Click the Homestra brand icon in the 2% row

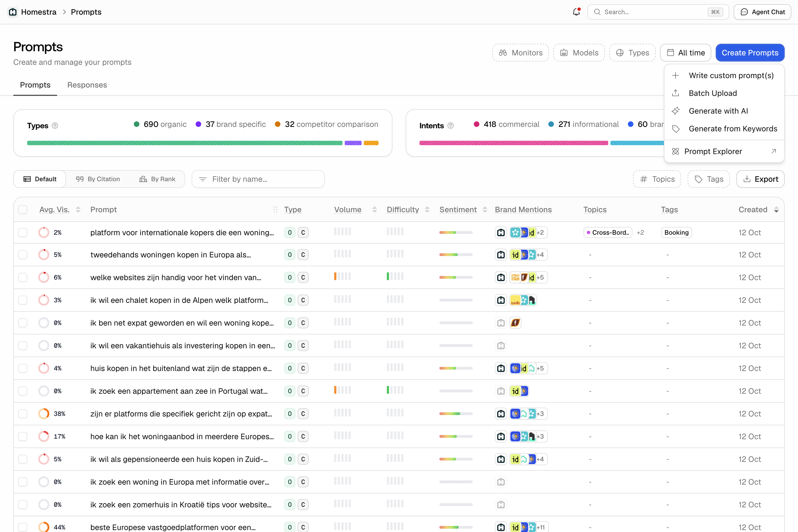[x=501, y=232]
